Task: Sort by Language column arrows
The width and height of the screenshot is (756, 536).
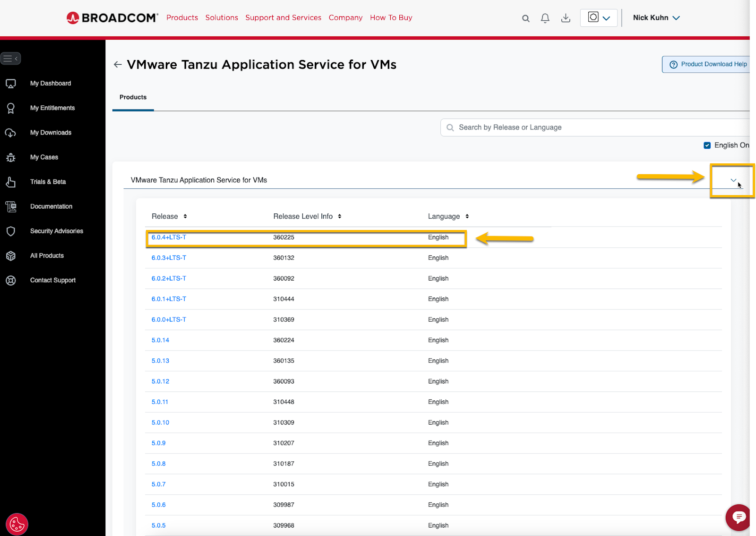Action: coord(467,216)
